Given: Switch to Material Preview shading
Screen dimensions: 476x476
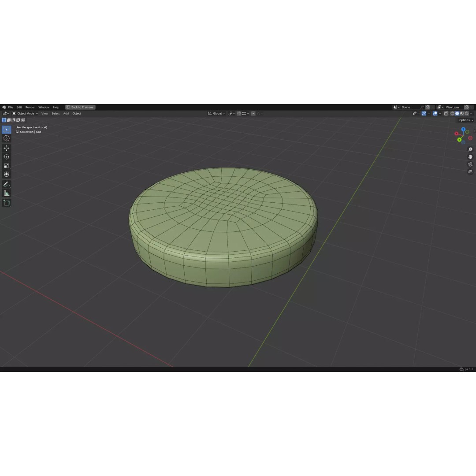Looking at the screenshot, I should pyautogui.click(x=462, y=114).
